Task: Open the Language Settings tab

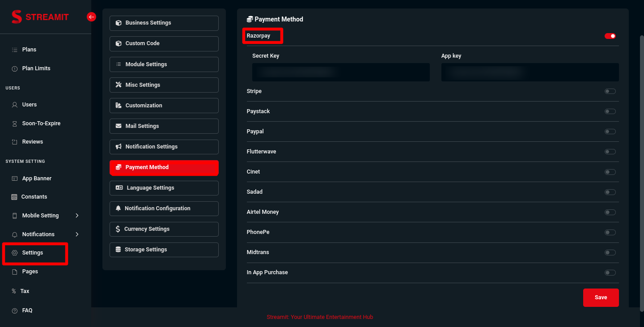Action: click(x=164, y=188)
